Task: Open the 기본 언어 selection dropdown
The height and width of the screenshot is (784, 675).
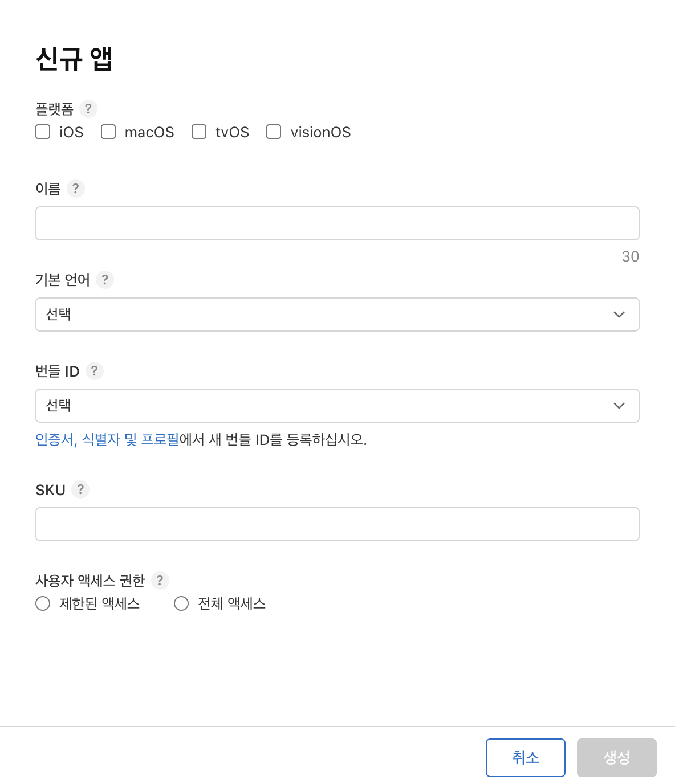Action: coord(337,315)
